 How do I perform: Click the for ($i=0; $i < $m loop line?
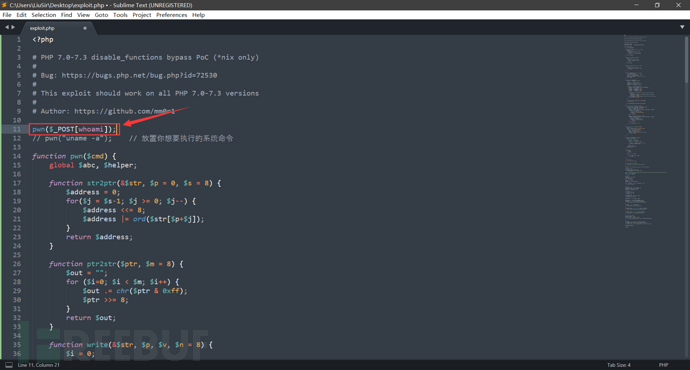point(122,282)
